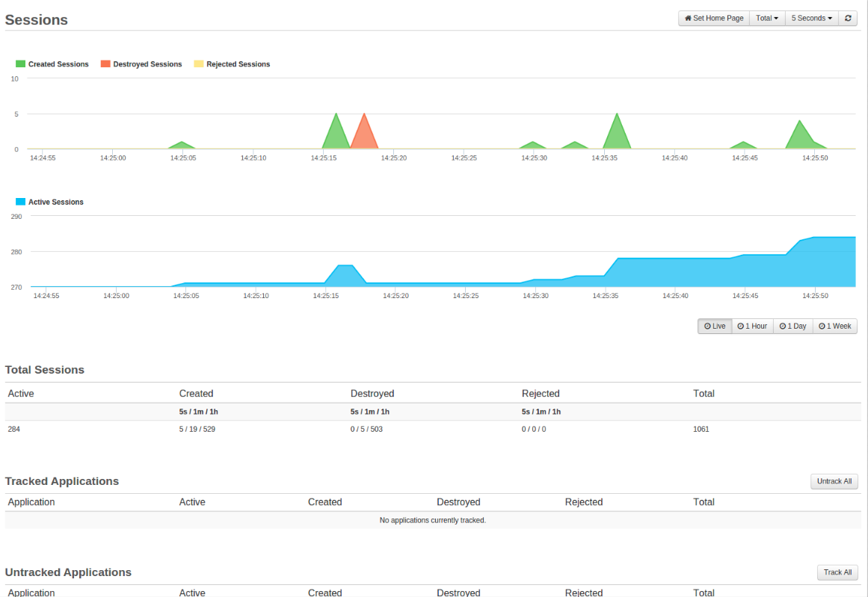Click the refresh icon button

click(x=847, y=18)
